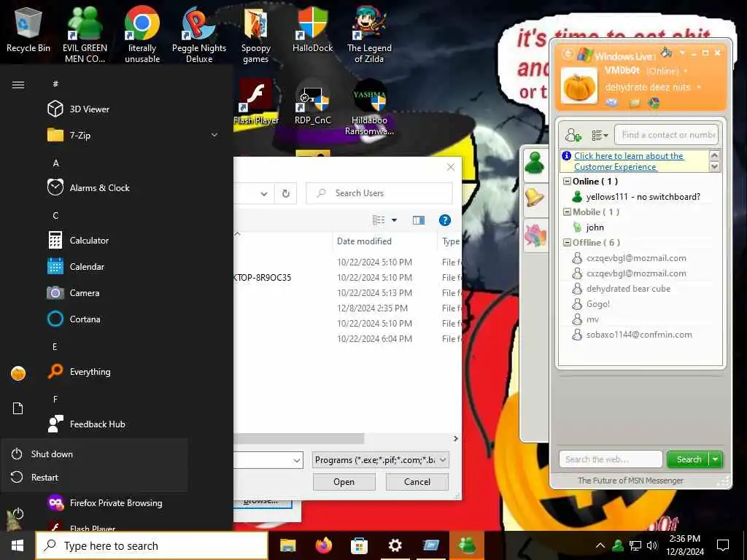The height and width of the screenshot is (560, 747).
Task: Click Restart in power menu
Action: [94, 477]
